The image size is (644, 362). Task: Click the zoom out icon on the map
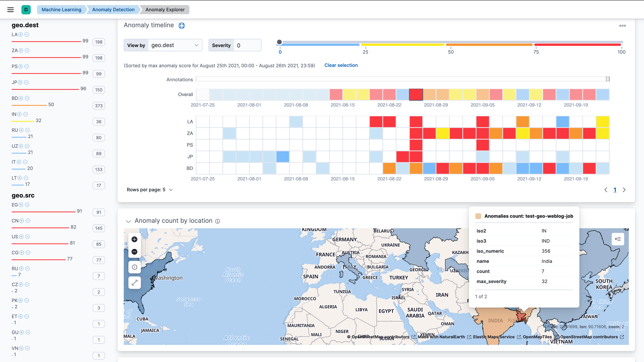[x=134, y=252]
